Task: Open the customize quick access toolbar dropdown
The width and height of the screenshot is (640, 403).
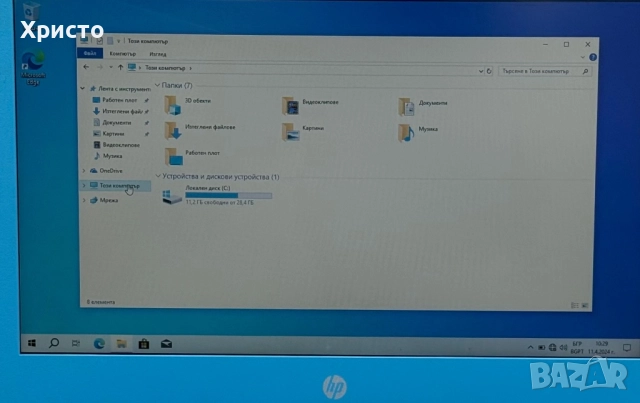Action: pos(118,41)
